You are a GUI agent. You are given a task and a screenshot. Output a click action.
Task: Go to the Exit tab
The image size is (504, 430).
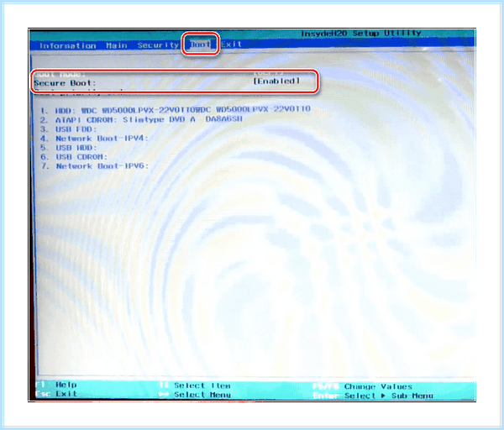pyautogui.click(x=232, y=44)
